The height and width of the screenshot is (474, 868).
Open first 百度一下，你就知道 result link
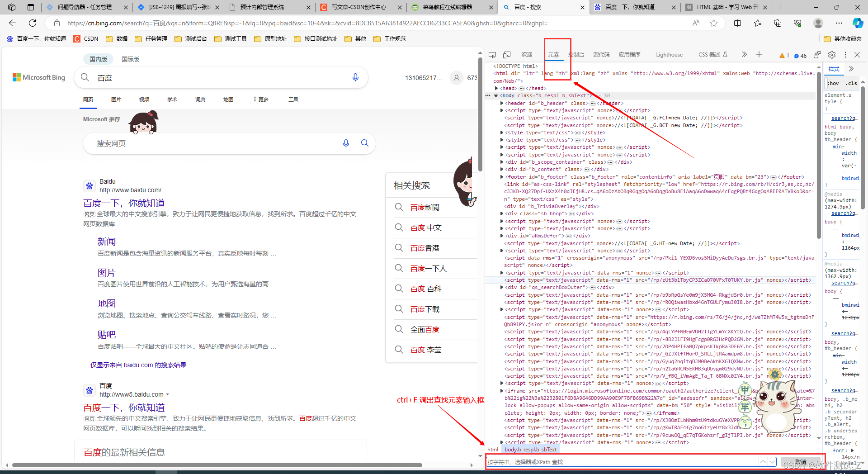point(124,203)
